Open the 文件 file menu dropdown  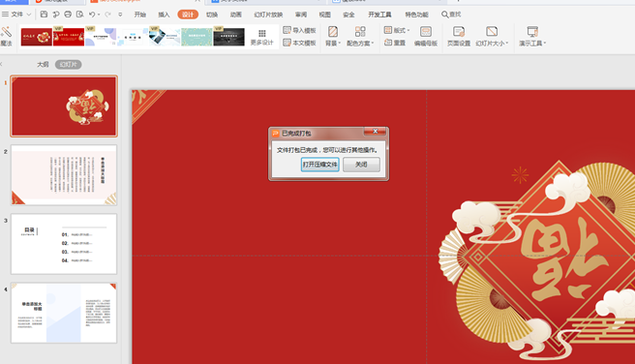click(16, 15)
